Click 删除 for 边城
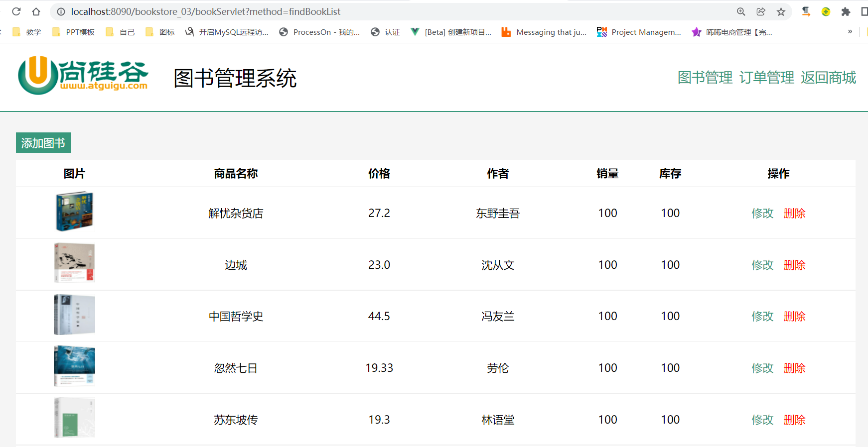This screenshot has height=447, width=868. (x=794, y=265)
